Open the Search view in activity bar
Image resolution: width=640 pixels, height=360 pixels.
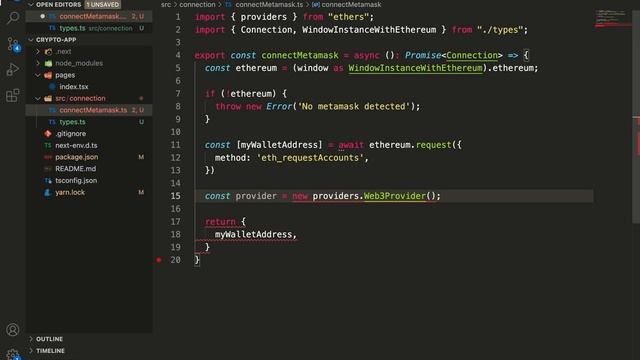(x=13, y=18)
